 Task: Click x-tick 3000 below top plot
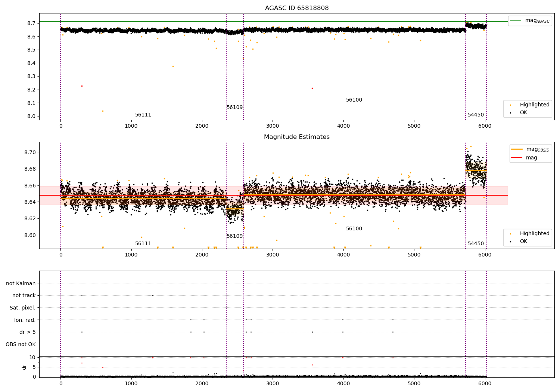273,126
